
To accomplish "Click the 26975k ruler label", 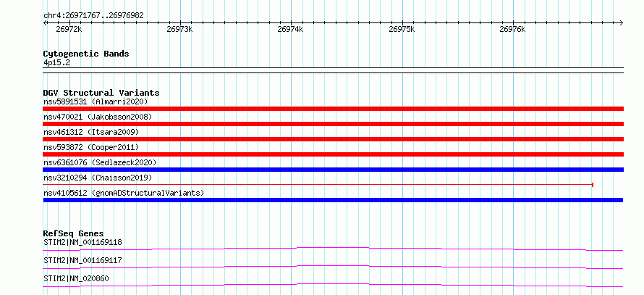I will coord(402,29).
